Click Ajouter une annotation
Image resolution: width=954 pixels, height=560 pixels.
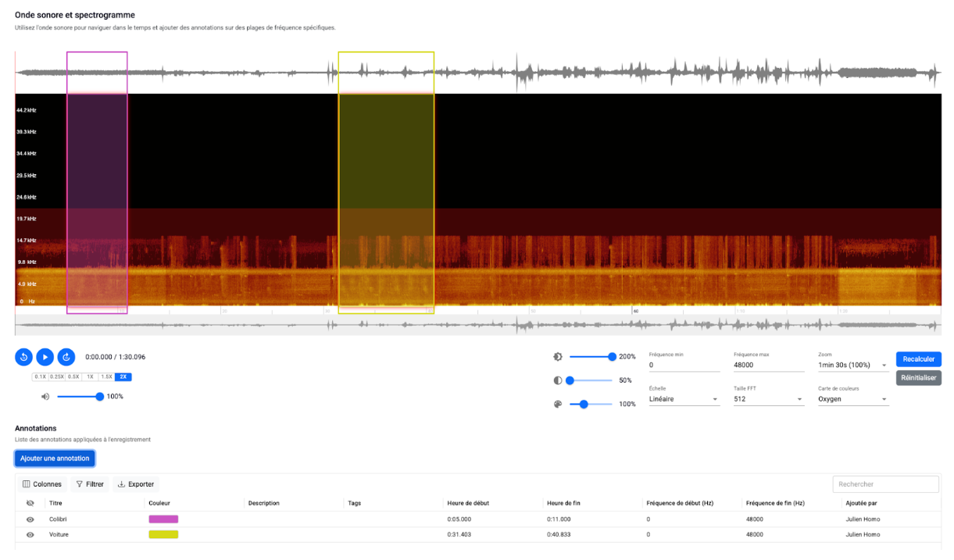click(55, 458)
